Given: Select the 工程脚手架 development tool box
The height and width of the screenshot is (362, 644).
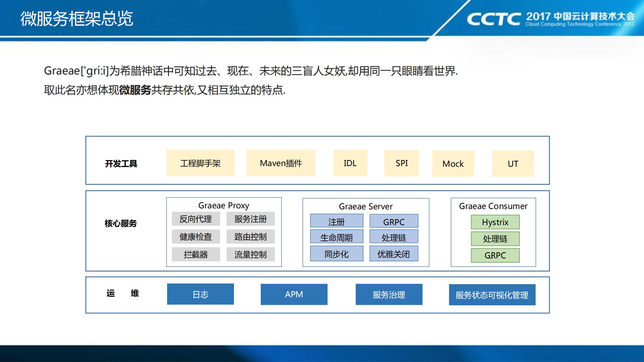Looking at the screenshot, I should point(200,163).
